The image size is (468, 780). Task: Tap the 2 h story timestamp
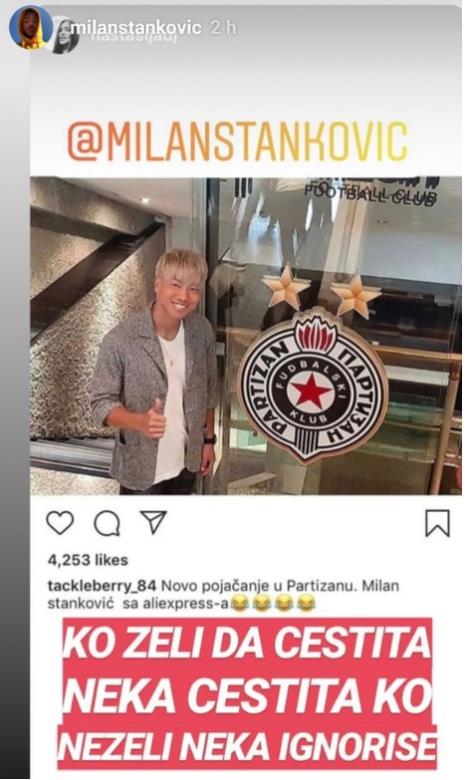(223, 28)
